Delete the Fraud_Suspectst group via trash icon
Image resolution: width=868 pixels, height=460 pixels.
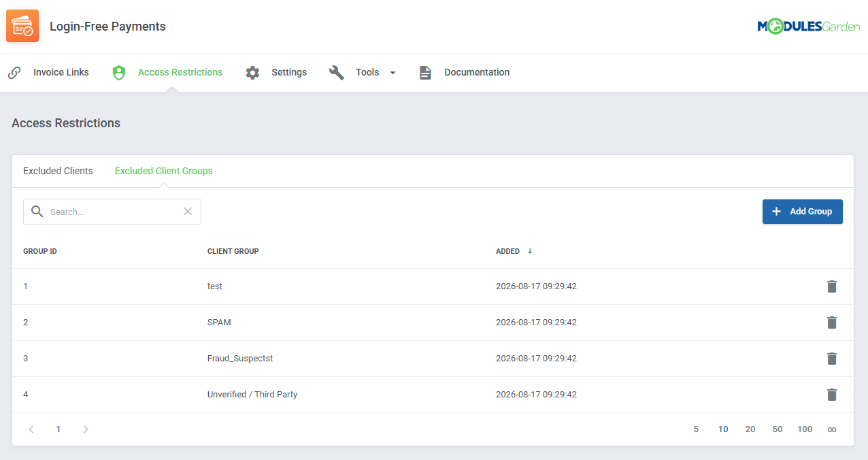point(831,359)
